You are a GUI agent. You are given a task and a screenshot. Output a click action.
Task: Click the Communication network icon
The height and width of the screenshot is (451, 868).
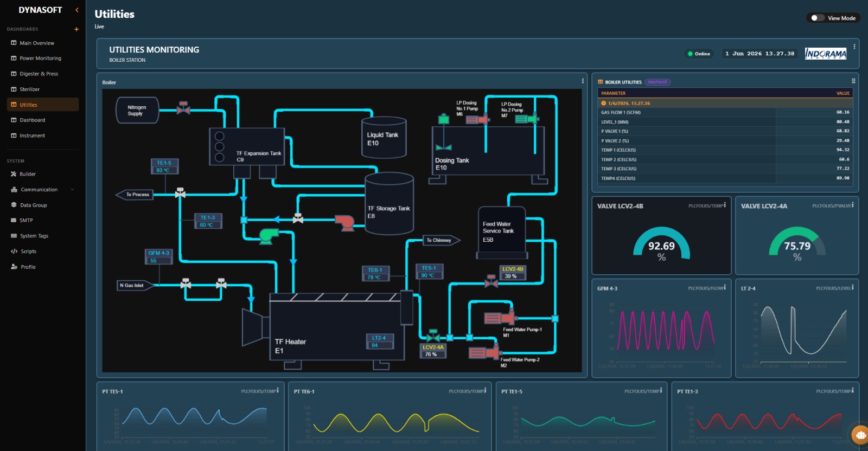tap(14, 190)
